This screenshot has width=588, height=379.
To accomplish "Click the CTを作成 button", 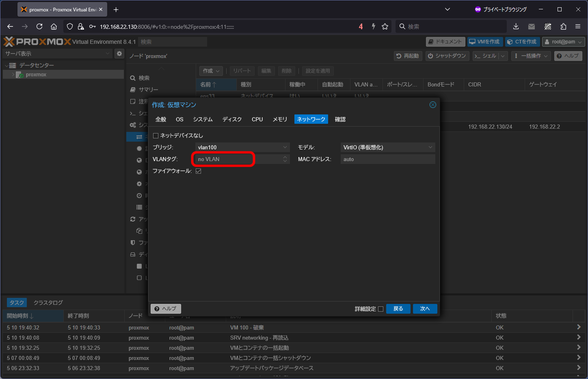I will point(523,42).
